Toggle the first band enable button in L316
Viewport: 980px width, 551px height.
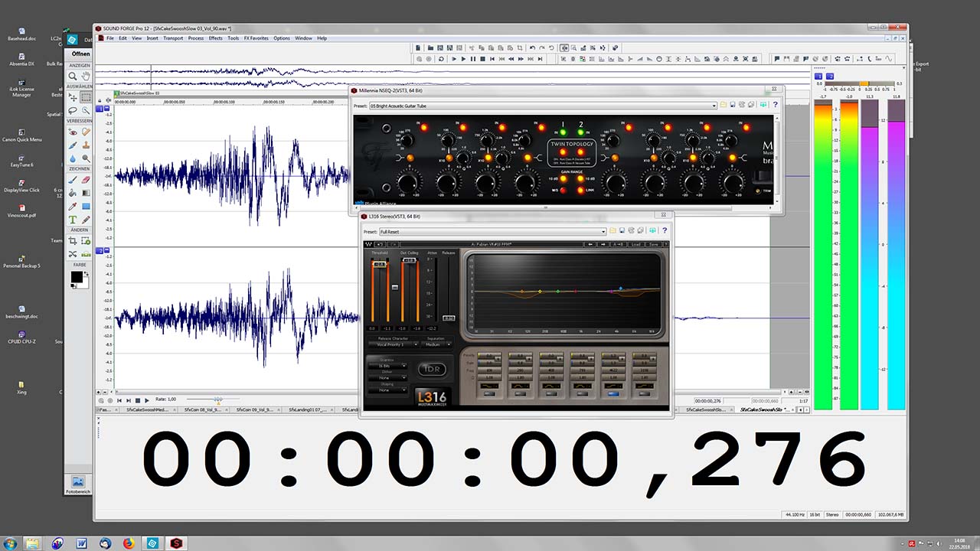489,394
